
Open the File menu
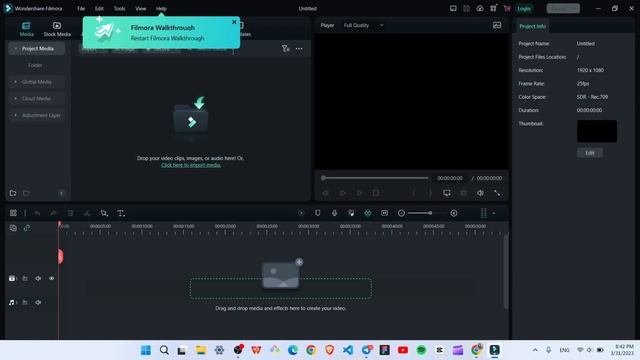pyautogui.click(x=81, y=8)
